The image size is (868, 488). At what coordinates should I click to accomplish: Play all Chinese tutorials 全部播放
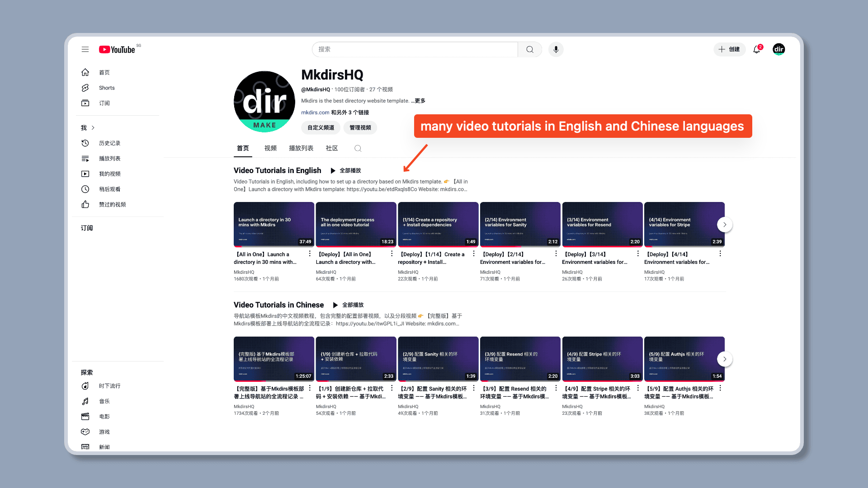(349, 305)
